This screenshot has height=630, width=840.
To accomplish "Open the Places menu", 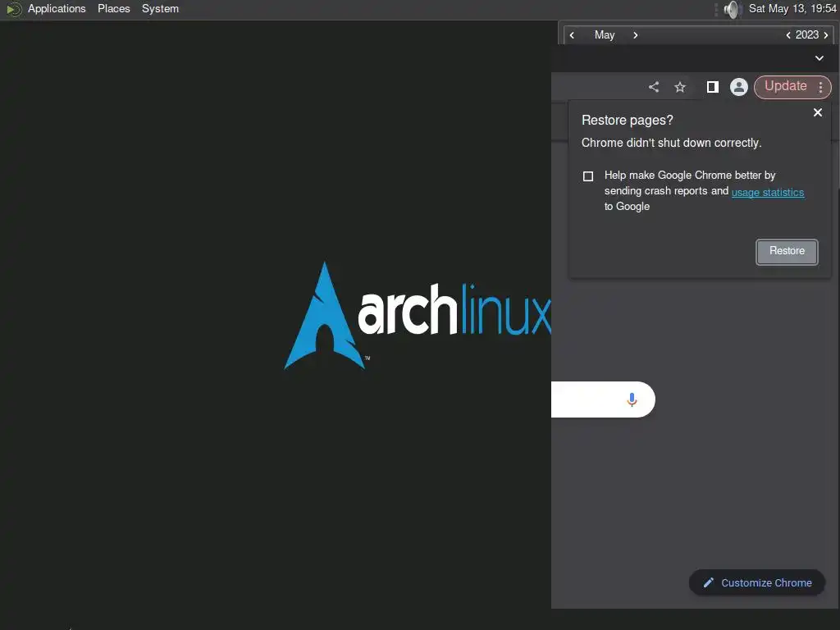I will click(x=113, y=8).
